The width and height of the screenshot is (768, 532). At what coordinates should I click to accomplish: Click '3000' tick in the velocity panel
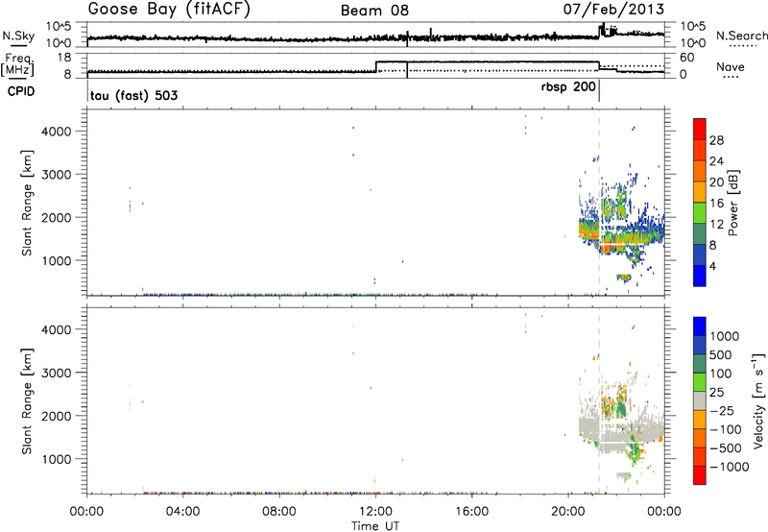58,373
